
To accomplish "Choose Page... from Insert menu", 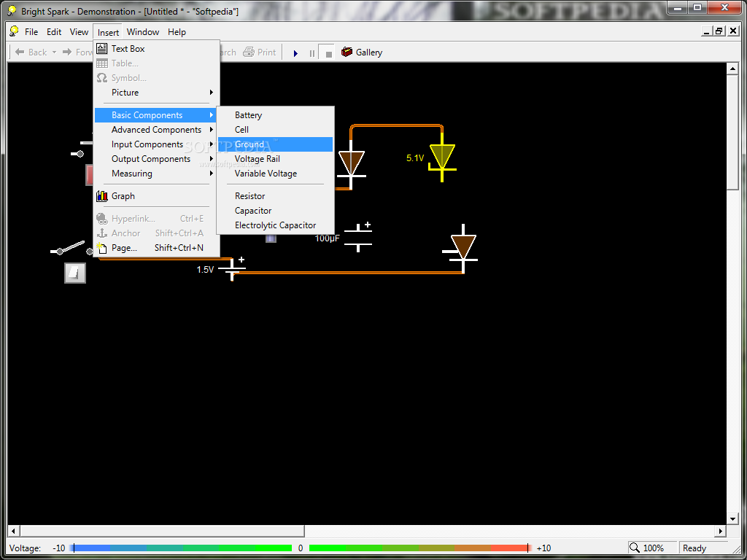I will (156, 248).
